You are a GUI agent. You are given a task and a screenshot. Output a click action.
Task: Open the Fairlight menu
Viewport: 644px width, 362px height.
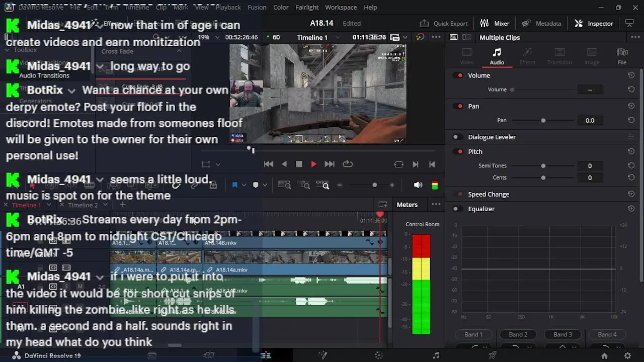pyautogui.click(x=307, y=7)
